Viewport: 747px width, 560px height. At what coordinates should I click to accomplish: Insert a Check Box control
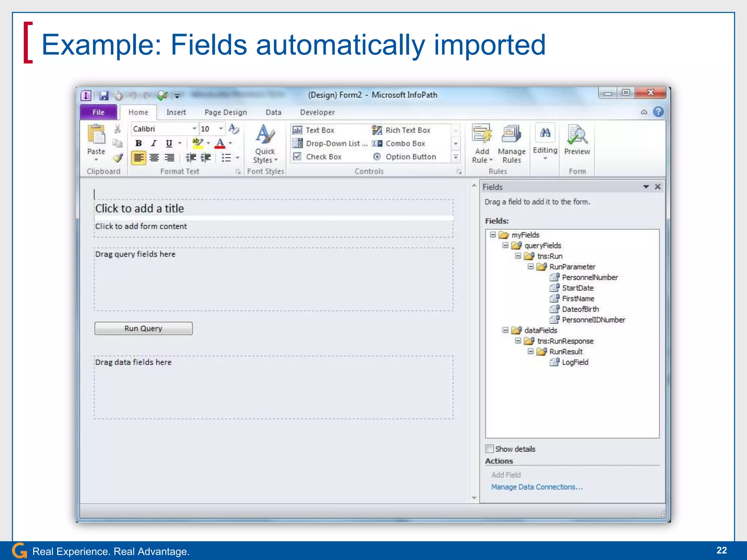317,157
